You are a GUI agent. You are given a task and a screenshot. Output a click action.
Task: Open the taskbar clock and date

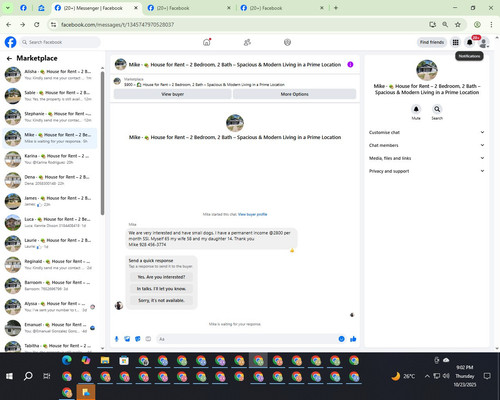[x=465, y=376]
